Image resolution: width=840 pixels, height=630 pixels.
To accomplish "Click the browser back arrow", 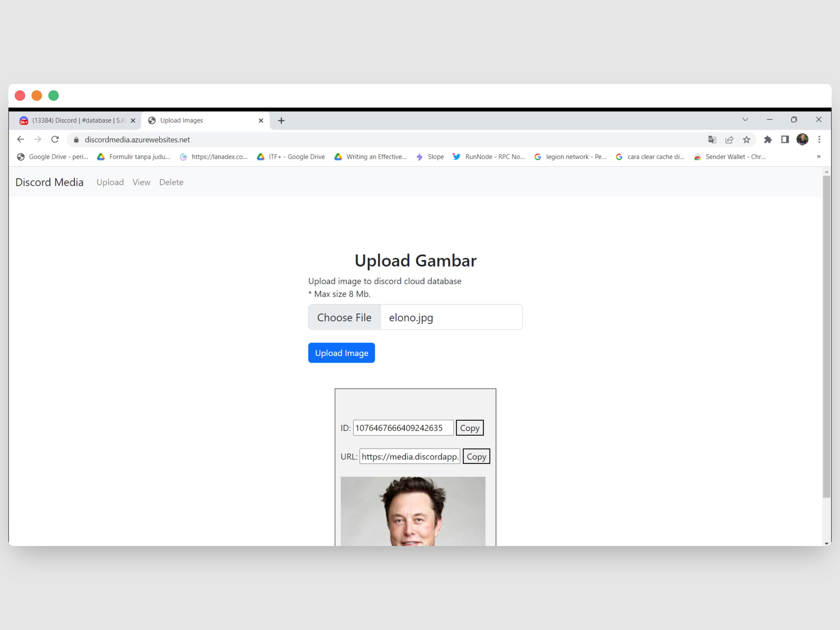I will point(20,139).
